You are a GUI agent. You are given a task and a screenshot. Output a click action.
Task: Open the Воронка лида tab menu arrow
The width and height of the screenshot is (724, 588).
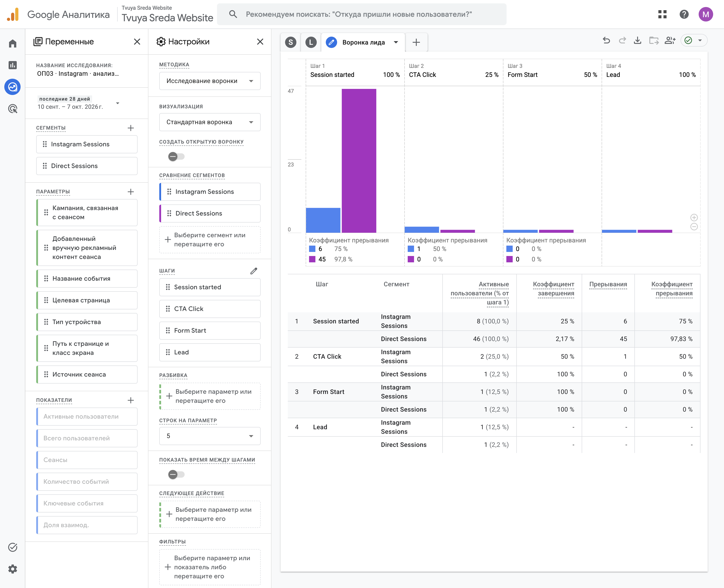pos(396,42)
